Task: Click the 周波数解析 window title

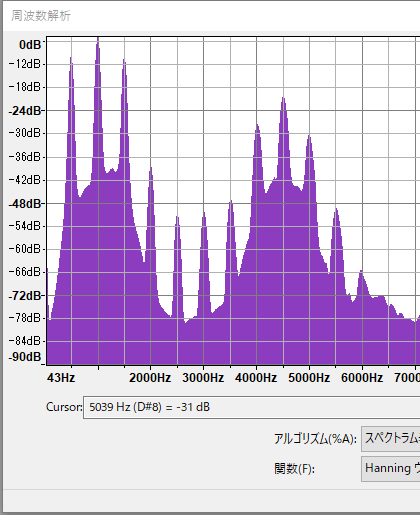Action: 41,16
